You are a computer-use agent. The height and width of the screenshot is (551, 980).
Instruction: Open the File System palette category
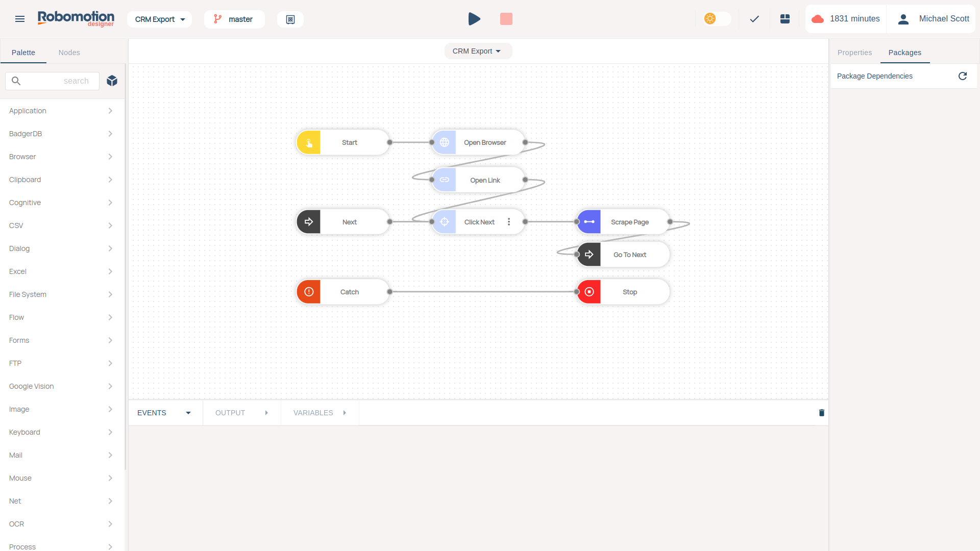(x=61, y=294)
